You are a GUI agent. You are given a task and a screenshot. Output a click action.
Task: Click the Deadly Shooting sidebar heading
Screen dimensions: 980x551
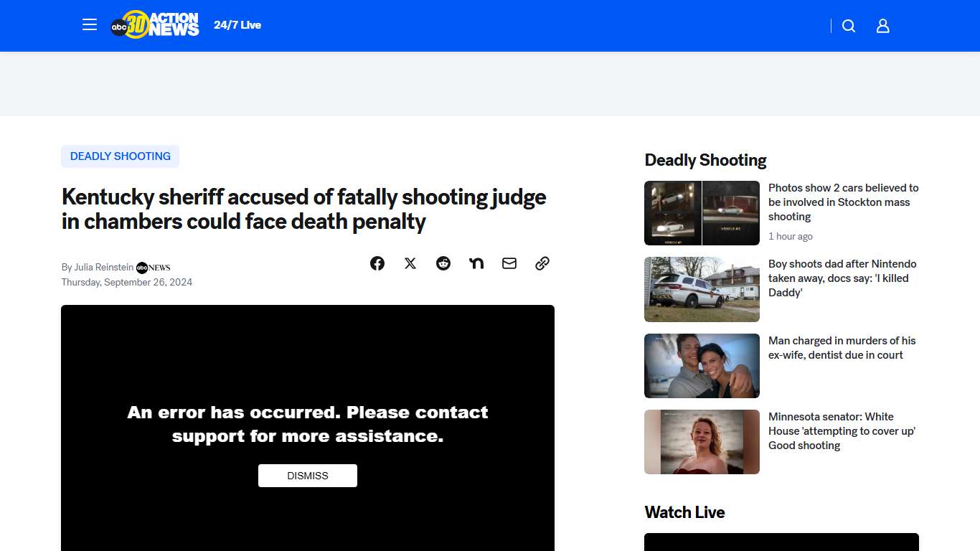pos(705,160)
